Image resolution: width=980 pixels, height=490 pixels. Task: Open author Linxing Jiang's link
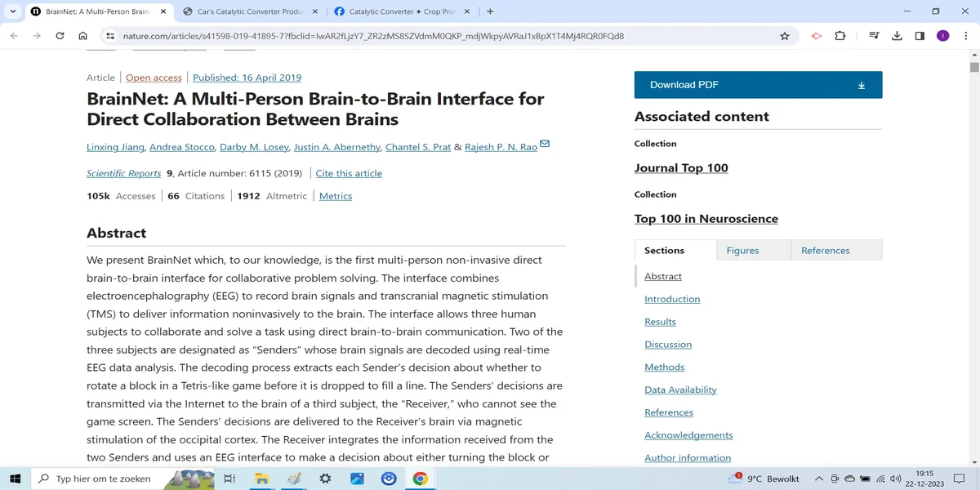tap(115, 147)
